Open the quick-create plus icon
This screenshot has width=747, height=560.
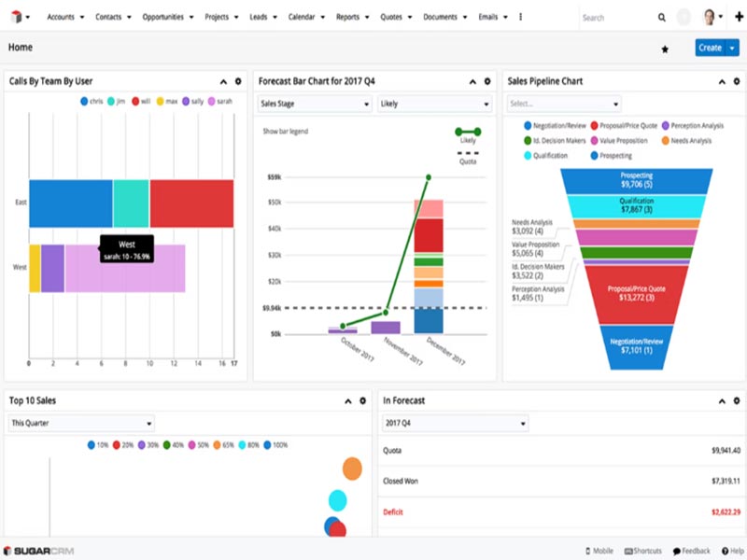tap(738, 17)
